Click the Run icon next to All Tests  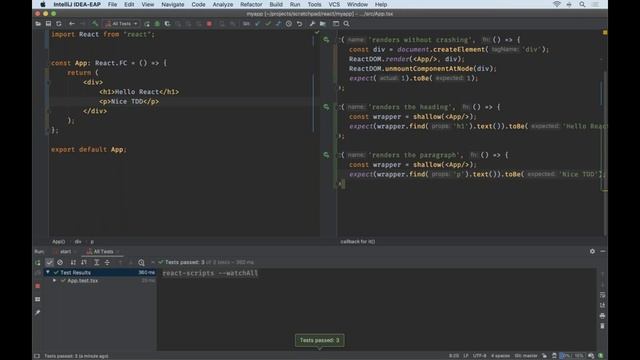tap(147, 24)
